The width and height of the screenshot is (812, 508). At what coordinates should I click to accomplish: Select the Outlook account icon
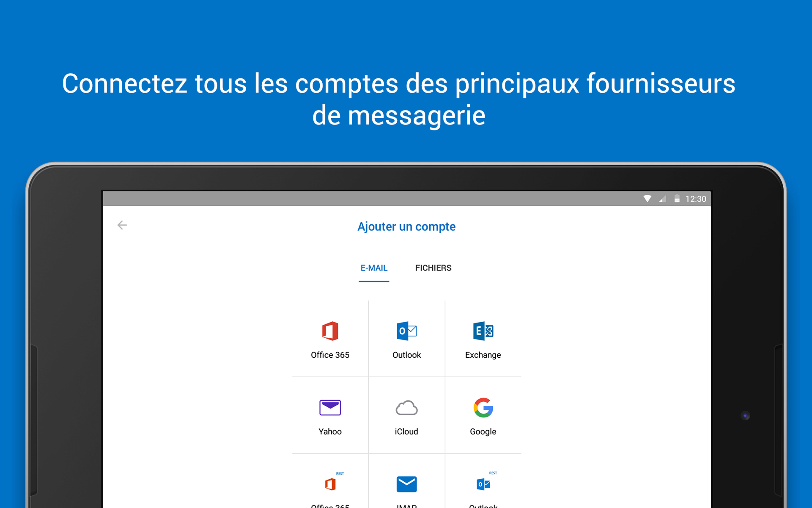[406, 331]
